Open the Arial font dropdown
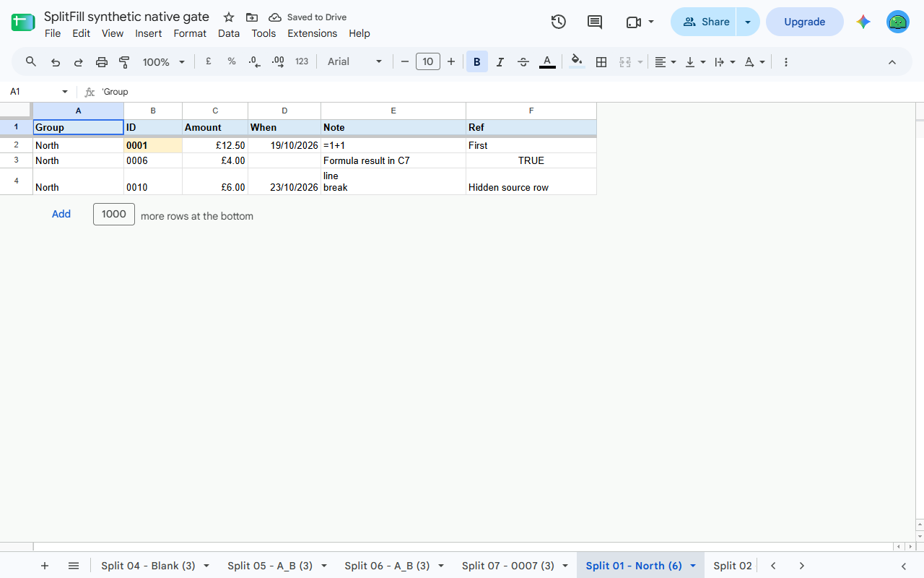 tap(354, 62)
